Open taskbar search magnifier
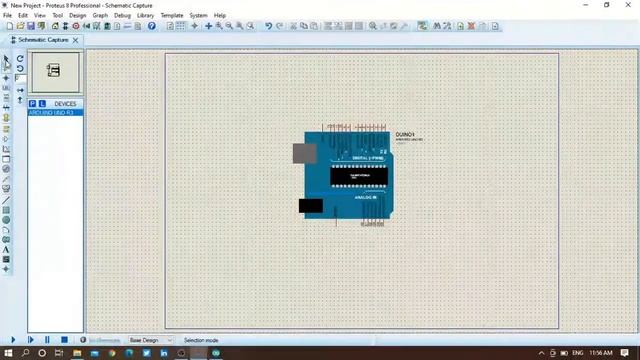Screen dimensions: 640x360 tap(25, 353)
